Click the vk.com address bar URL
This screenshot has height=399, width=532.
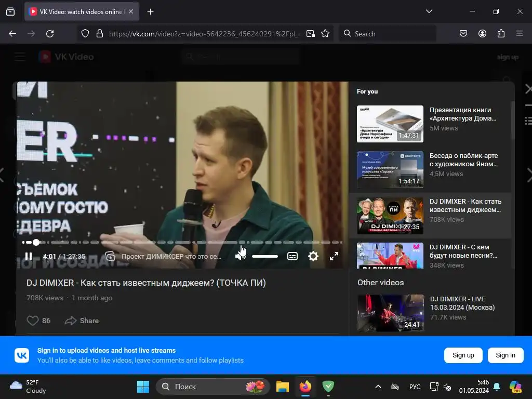tap(205, 34)
